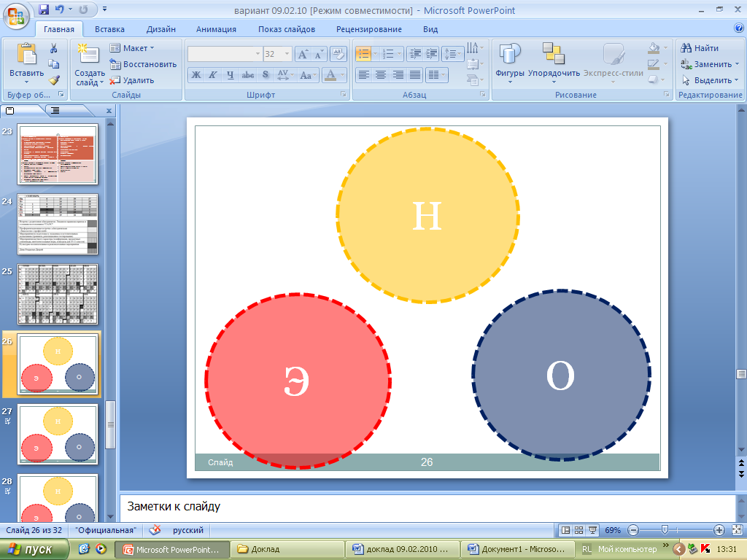747x560 pixels.
Task: Go to the Анимация tab
Action: pos(216,29)
